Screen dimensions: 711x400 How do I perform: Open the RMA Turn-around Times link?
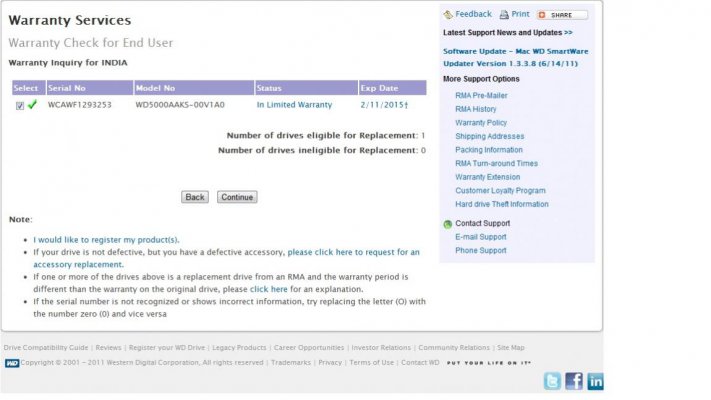point(497,164)
